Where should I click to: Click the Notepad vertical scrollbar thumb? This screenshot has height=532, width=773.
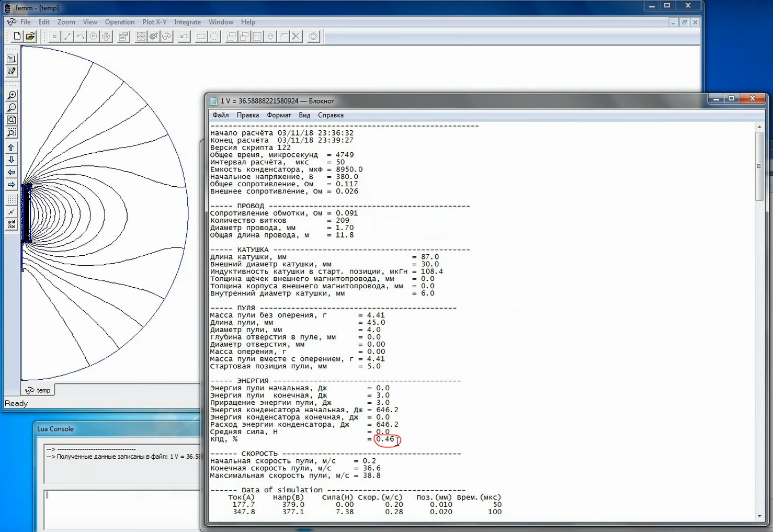coord(759,166)
